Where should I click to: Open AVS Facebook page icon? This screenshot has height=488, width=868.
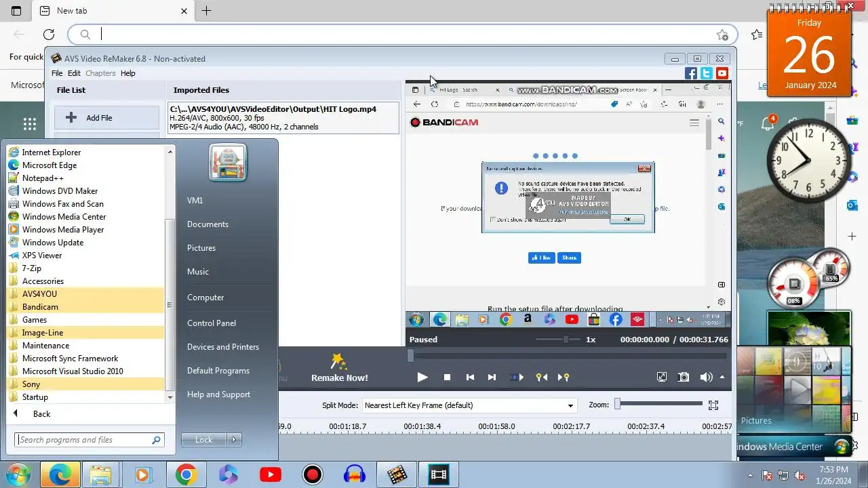691,73
